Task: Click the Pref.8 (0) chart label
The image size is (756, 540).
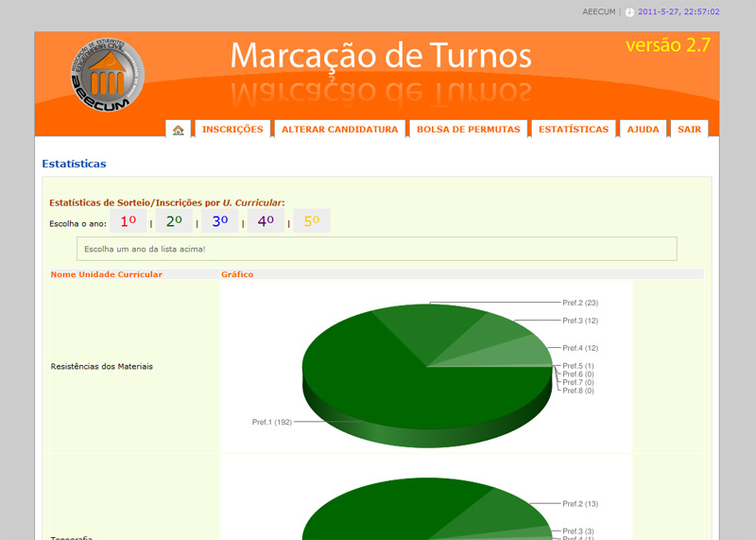Action: coord(578,391)
